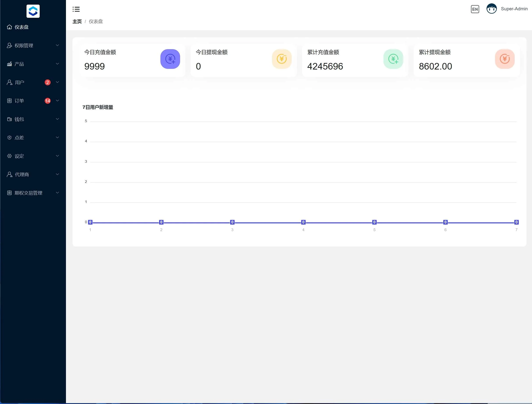
Task: Click the hamburger menu collapse icon
Action: pyautogui.click(x=76, y=9)
